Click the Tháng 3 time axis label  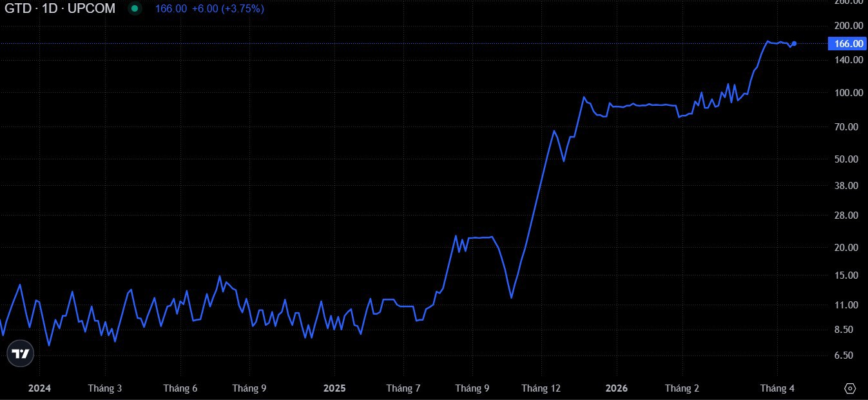pos(105,388)
